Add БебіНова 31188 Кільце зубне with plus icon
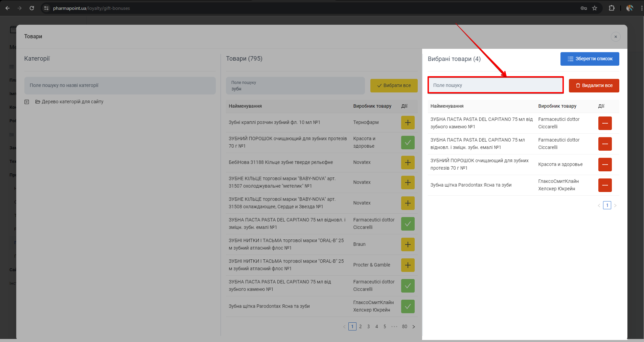 (408, 163)
